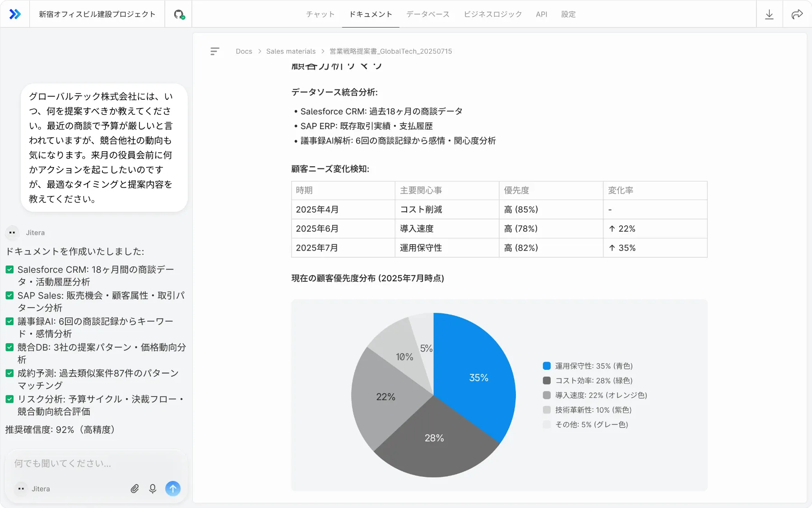Click the blue 運用保守性 legend swatch
The height and width of the screenshot is (508, 812).
[547, 366]
